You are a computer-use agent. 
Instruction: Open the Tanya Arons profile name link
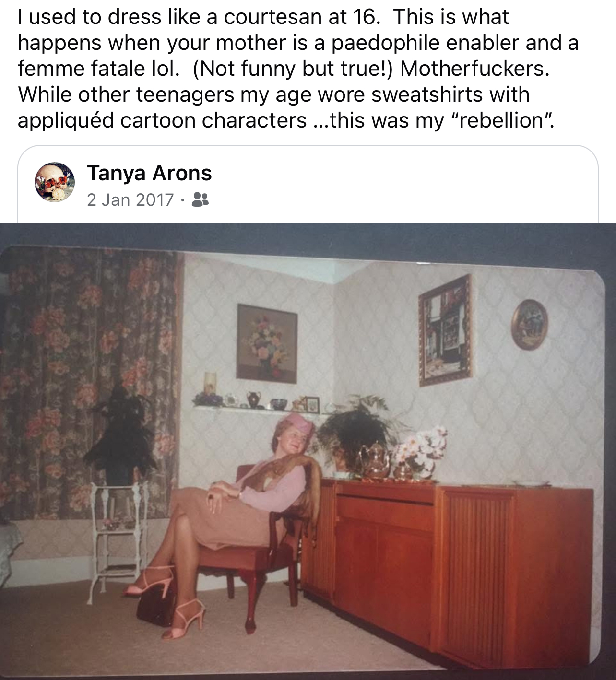click(x=149, y=172)
